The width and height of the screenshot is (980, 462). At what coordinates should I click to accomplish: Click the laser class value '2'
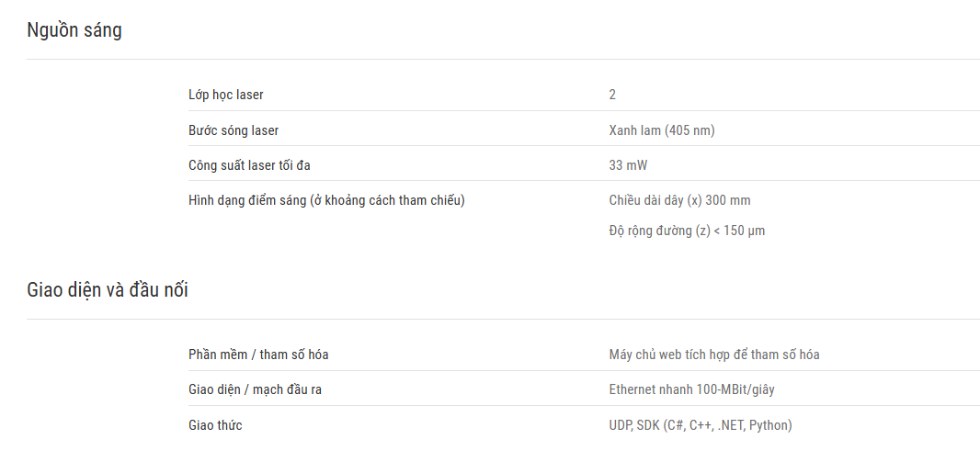[612, 95]
